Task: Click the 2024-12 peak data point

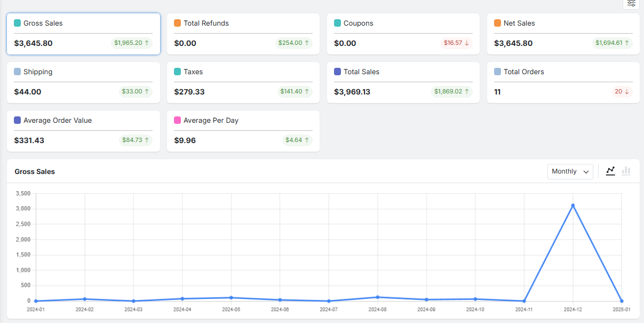Action: coord(573,206)
